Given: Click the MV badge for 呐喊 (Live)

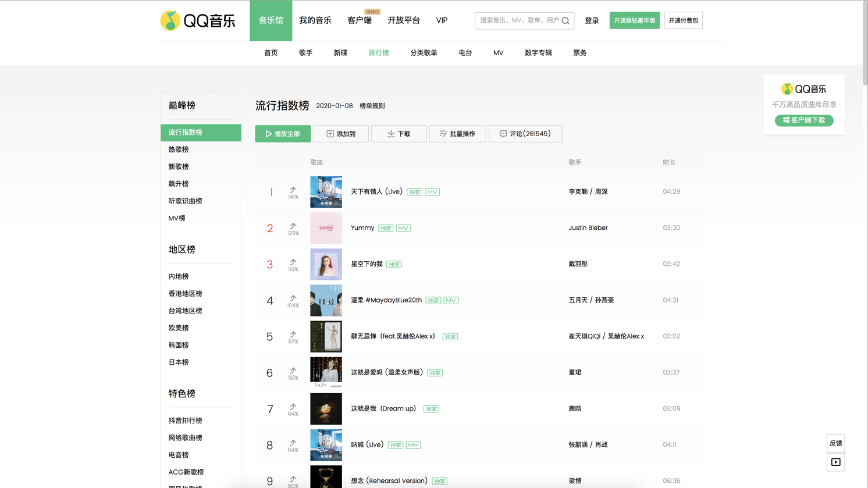Looking at the screenshot, I should click(x=413, y=445).
